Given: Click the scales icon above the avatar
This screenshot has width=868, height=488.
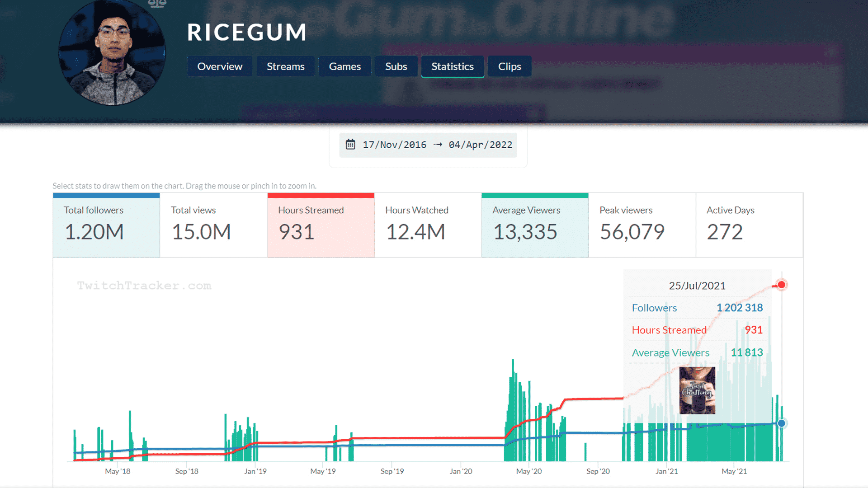Looking at the screenshot, I should [157, 4].
